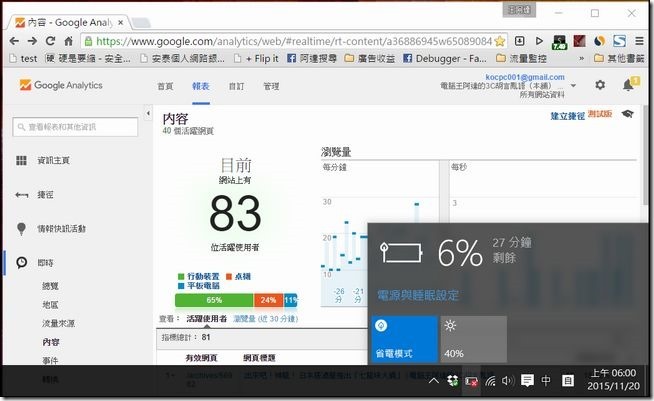Screen dimensions: 654x401
Task: Show hidden tray icons chevron
Action: [434, 381]
